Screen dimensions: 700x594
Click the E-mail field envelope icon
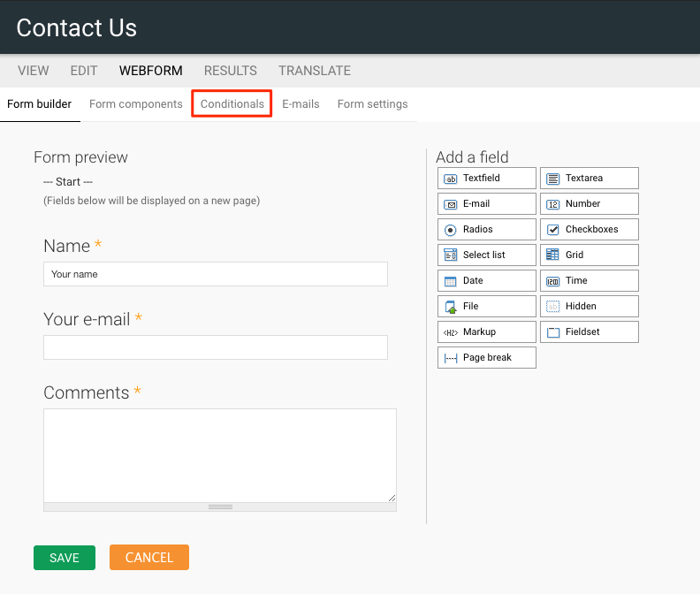coord(451,204)
